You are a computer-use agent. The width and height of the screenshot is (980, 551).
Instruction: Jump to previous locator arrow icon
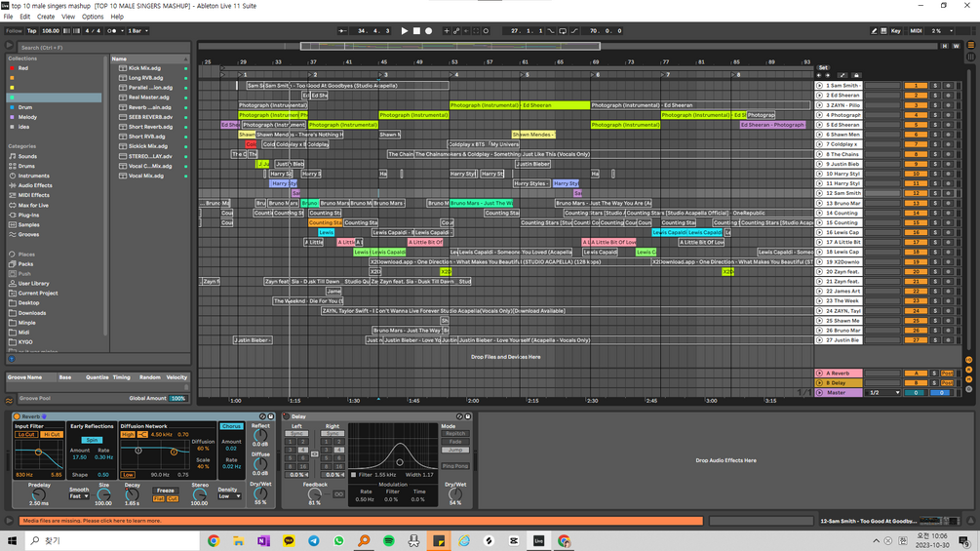point(819,75)
